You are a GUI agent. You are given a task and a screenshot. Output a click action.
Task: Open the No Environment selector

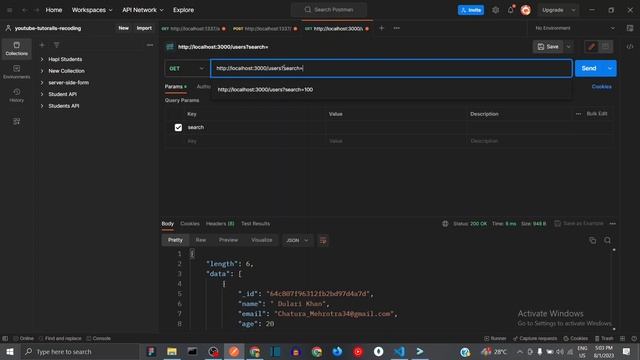574,28
